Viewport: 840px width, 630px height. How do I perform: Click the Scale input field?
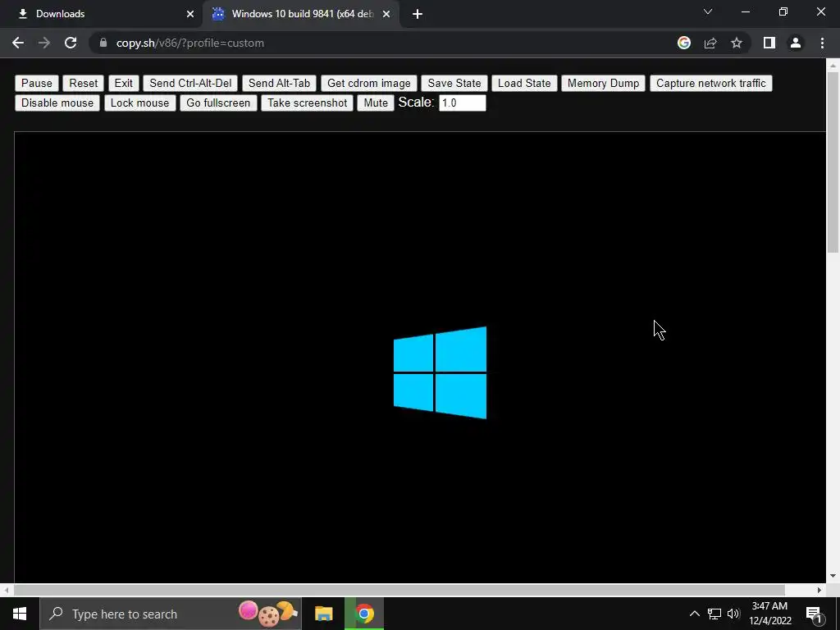pos(463,103)
